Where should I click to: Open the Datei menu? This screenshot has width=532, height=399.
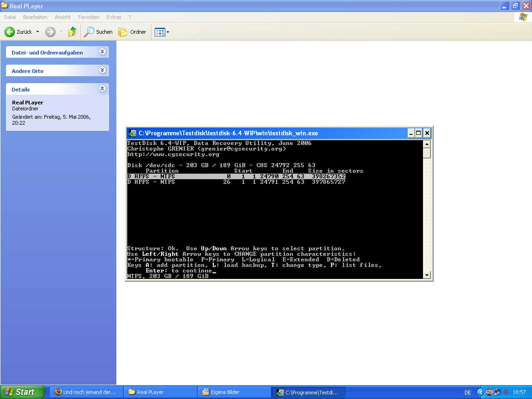coord(10,17)
